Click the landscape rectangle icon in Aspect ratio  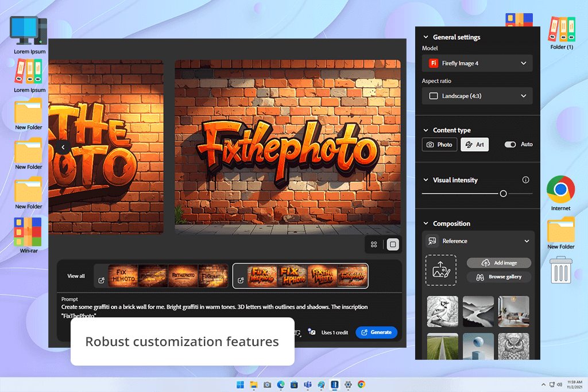pyautogui.click(x=434, y=96)
